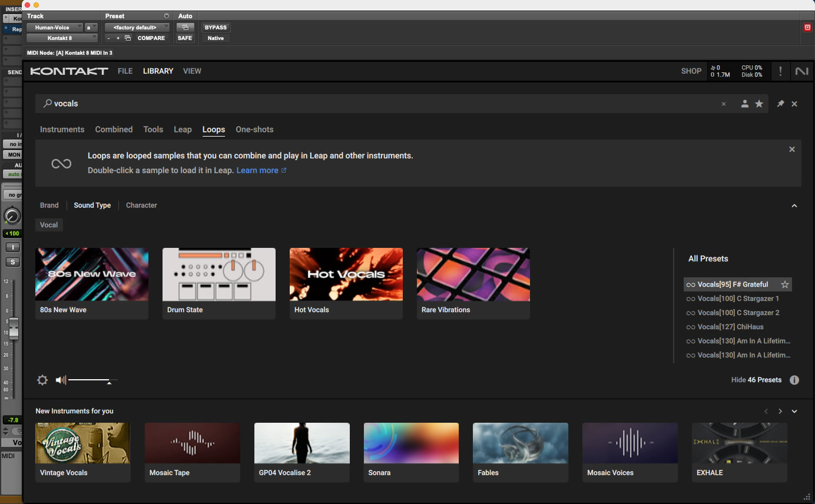The image size is (815, 504).
Task: Open the Preset menu arrow
Action: 167,16
